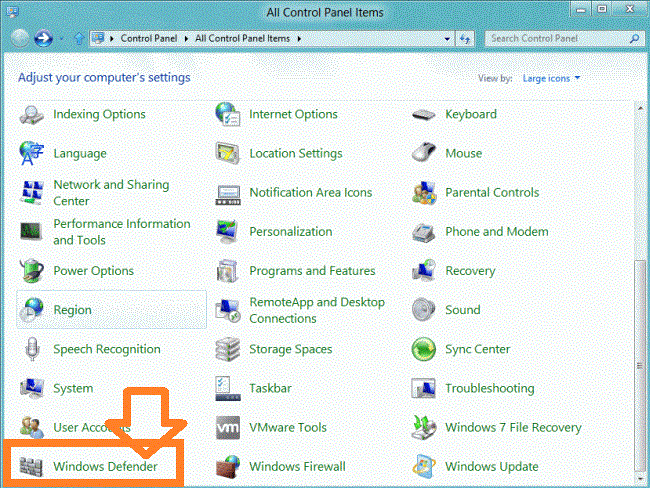Click the Windows Defender text link
The width and height of the screenshot is (650, 488).
point(105,466)
